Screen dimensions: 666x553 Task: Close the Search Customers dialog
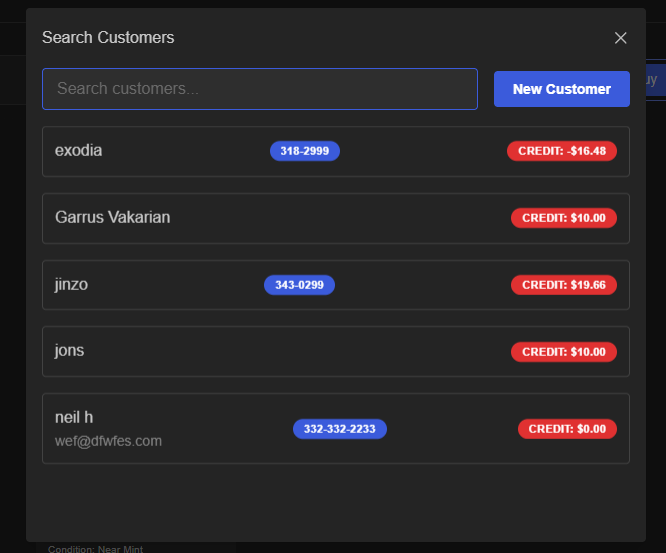click(621, 38)
